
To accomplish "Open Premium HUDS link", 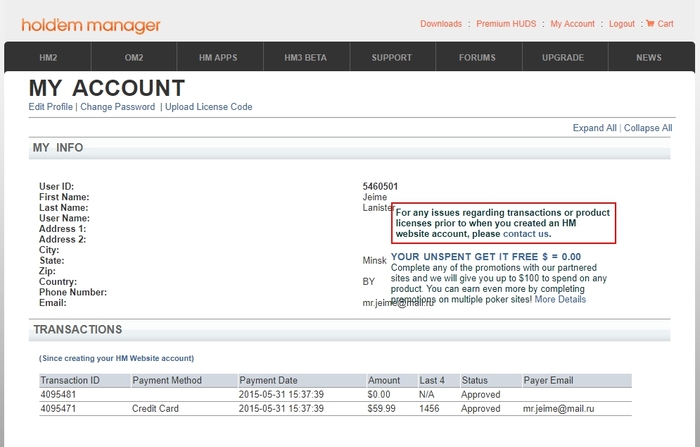I will click(506, 24).
